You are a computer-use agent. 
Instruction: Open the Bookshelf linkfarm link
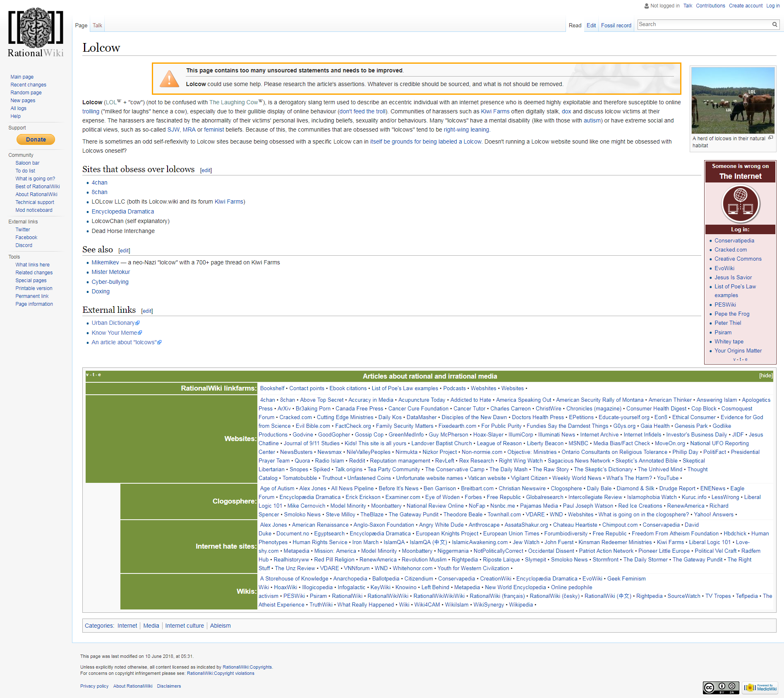pos(272,388)
